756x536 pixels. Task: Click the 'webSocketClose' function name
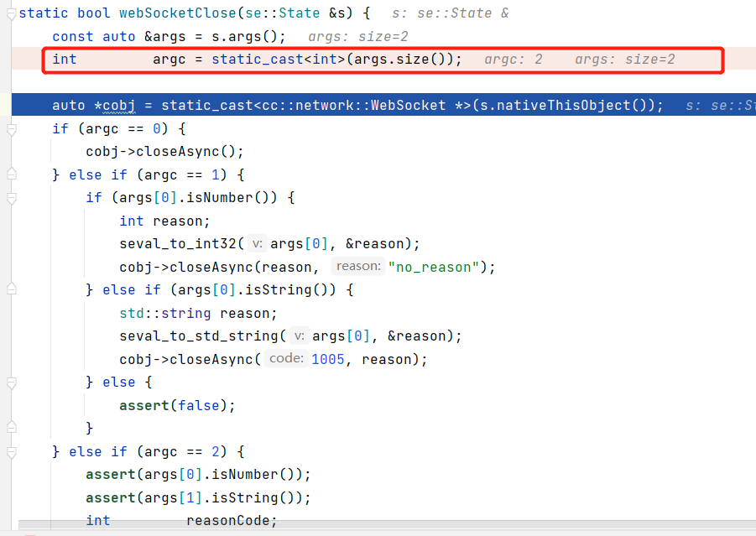(x=178, y=13)
